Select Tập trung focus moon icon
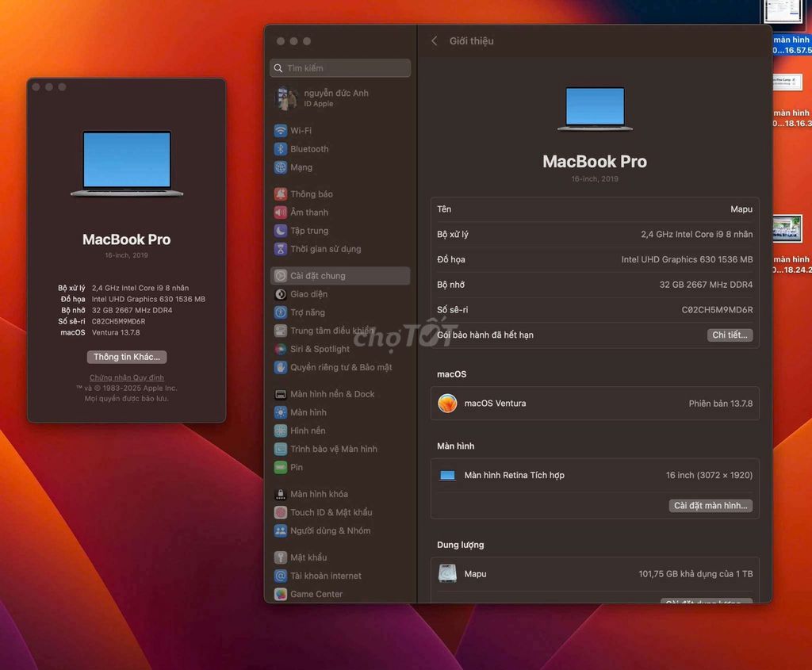The image size is (812, 670). coord(280,231)
